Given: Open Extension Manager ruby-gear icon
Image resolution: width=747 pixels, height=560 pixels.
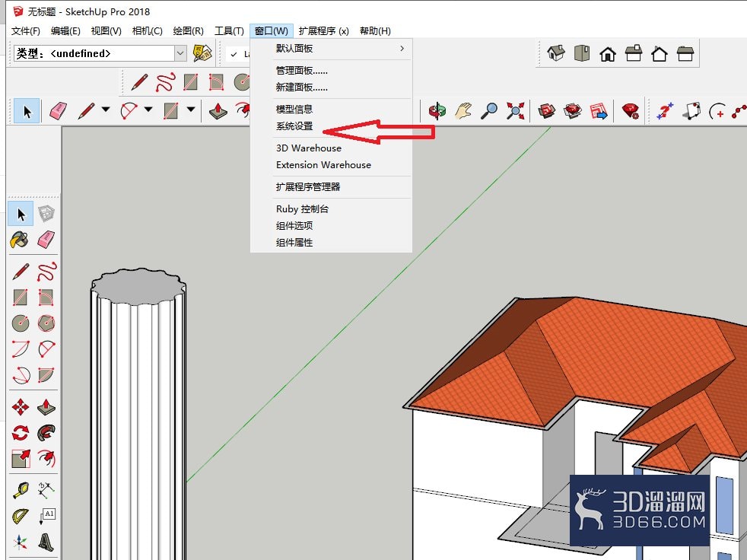Looking at the screenshot, I should pos(631,110).
